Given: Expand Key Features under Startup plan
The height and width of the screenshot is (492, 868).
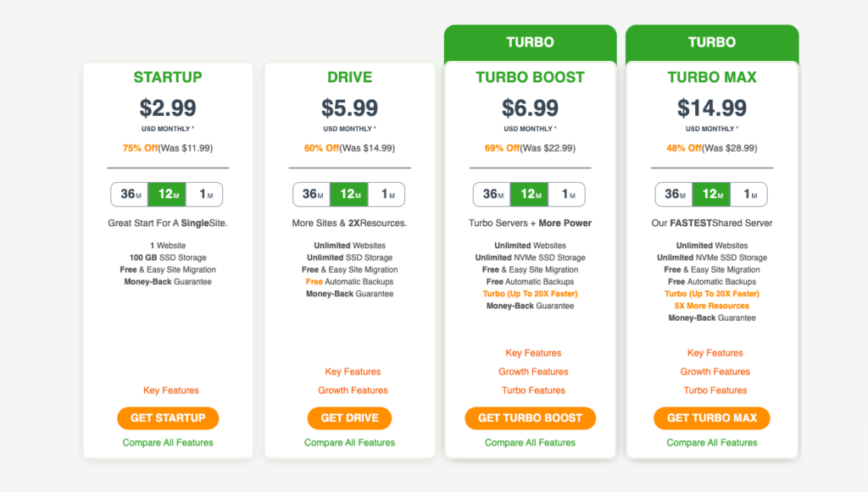Looking at the screenshot, I should [171, 390].
